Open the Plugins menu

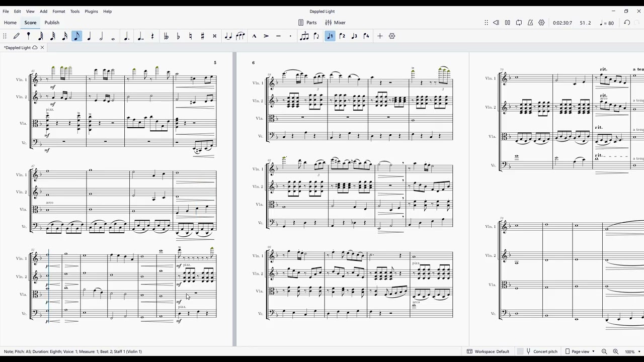91,11
